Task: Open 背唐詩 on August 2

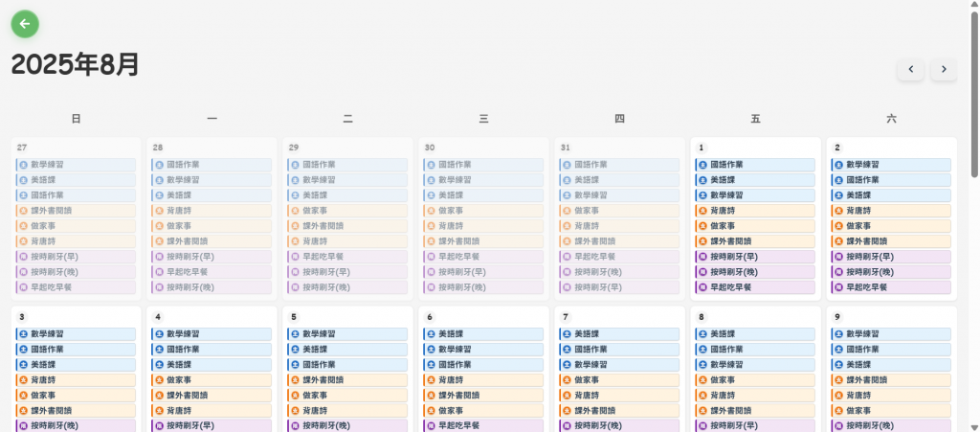Action: (891, 211)
